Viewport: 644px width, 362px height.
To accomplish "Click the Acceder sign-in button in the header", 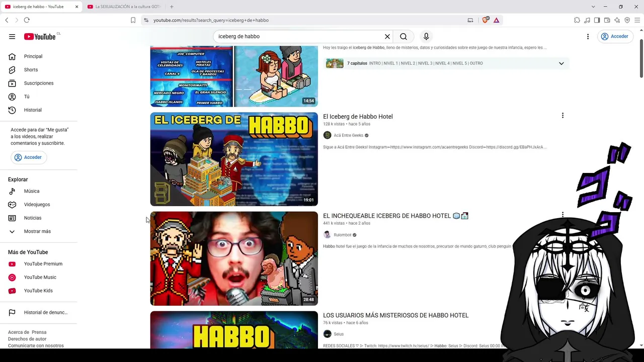I will 615,36.
